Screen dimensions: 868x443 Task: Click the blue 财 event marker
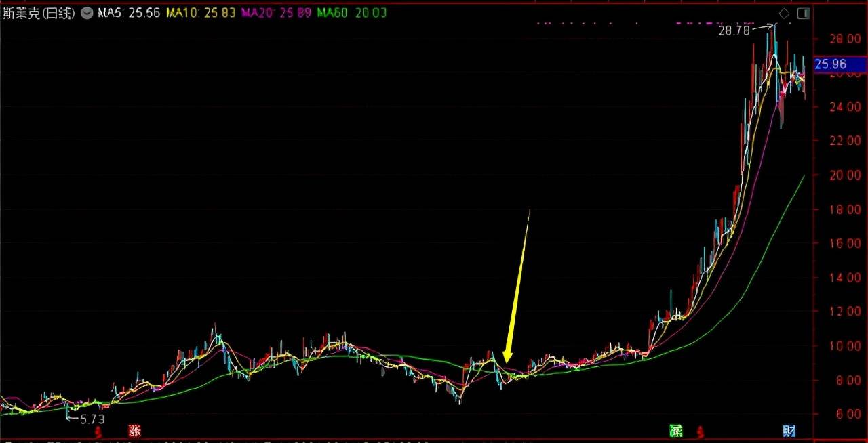click(789, 430)
